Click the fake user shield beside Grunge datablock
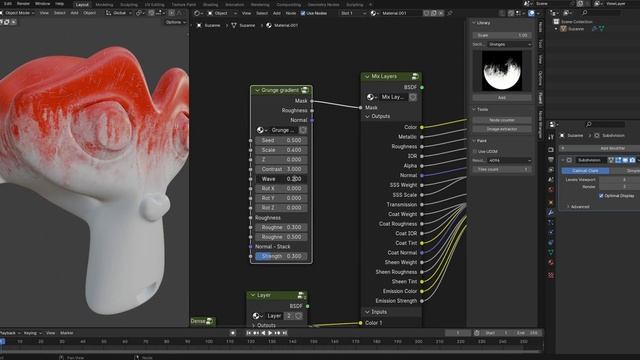Screen dimensions: 640x360 (303, 130)
